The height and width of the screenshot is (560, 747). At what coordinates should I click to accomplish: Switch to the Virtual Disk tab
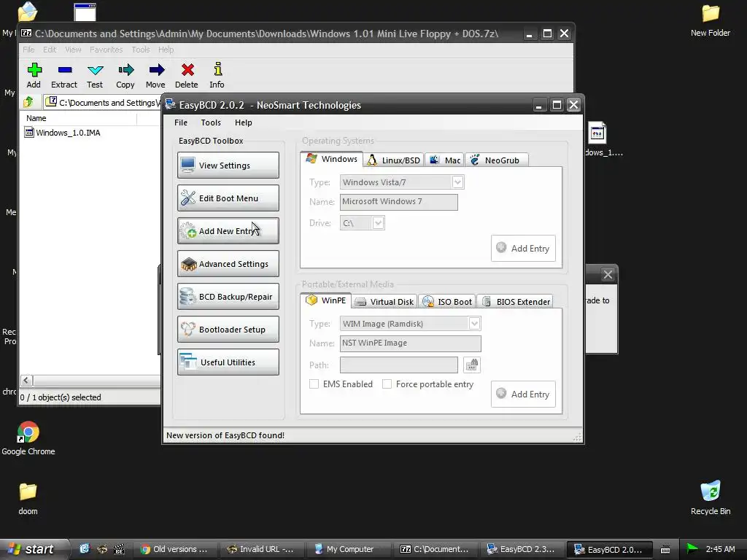(x=385, y=301)
